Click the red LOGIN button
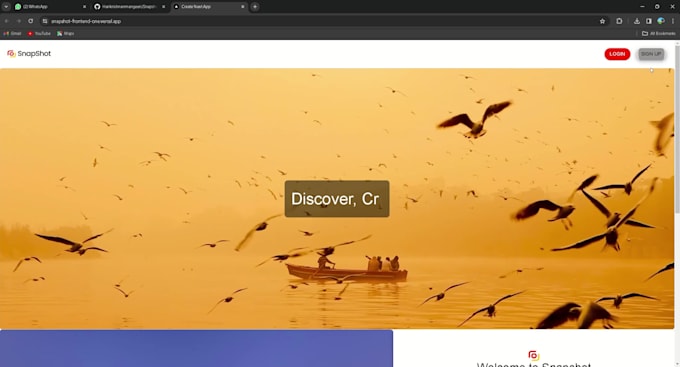This screenshot has height=367, width=680. click(x=617, y=54)
